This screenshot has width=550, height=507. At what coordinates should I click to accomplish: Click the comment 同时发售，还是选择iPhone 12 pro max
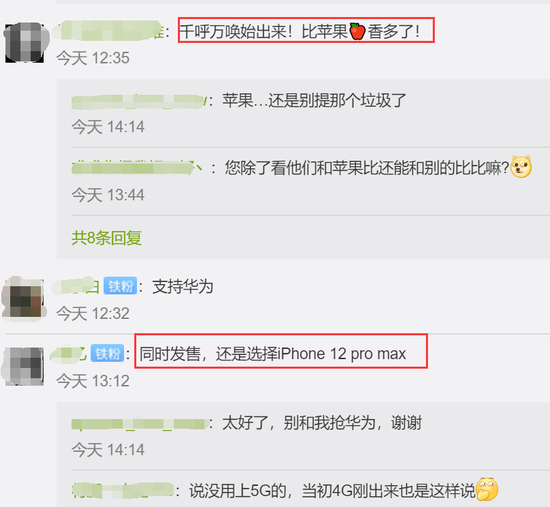pyautogui.click(x=281, y=351)
